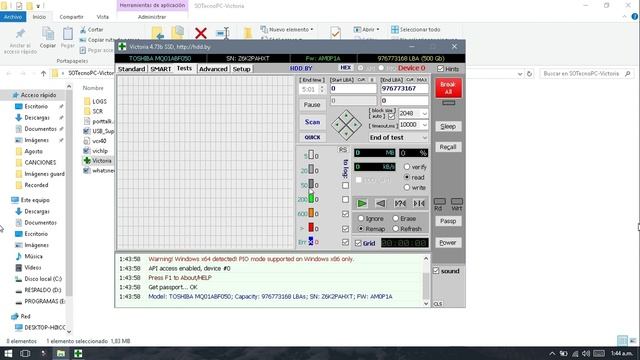Click the Sleep button

(448, 126)
